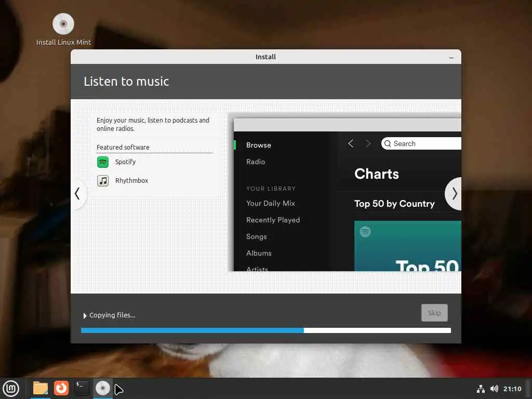
Task: Open the Terminal from the panel
Action: (x=82, y=388)
